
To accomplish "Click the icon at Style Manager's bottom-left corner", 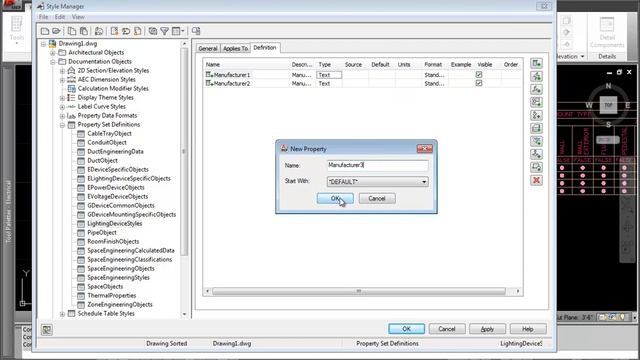I will pyautogui.click(x=47, y=329).
